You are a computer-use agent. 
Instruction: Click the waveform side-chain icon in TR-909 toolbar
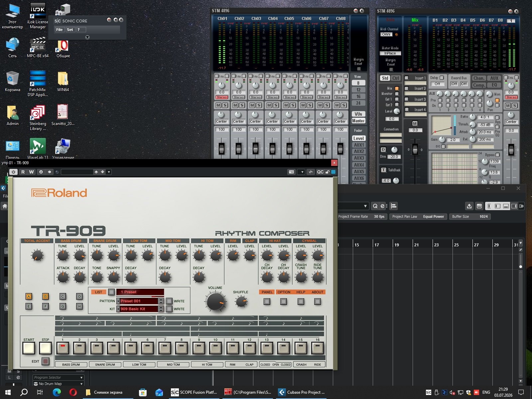coord(311,172)
